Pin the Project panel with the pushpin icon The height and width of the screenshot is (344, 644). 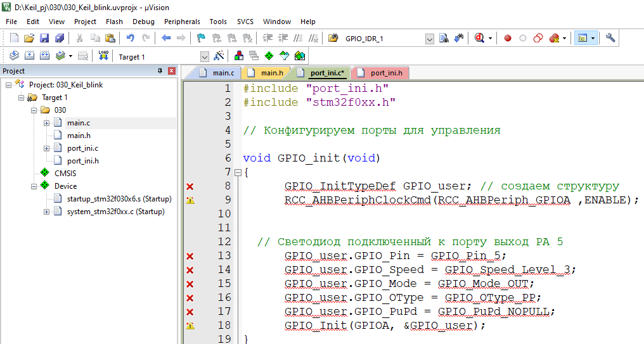[x=160, y=71]
